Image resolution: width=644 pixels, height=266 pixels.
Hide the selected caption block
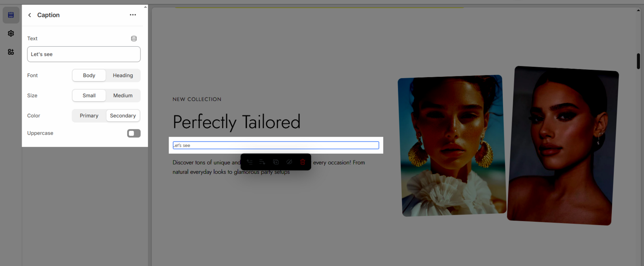[x=289, y=162]
